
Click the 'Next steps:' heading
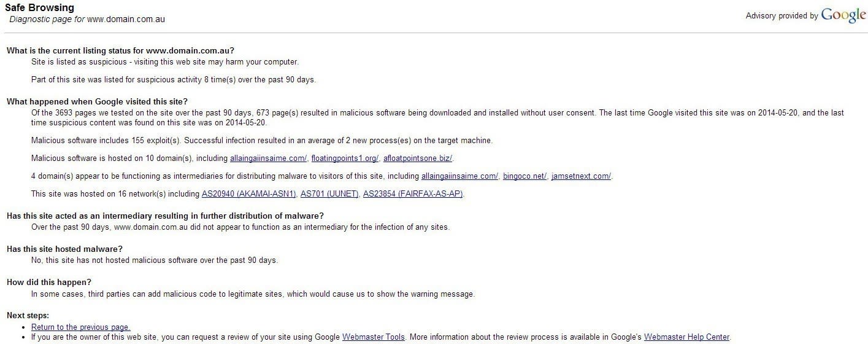28,316
